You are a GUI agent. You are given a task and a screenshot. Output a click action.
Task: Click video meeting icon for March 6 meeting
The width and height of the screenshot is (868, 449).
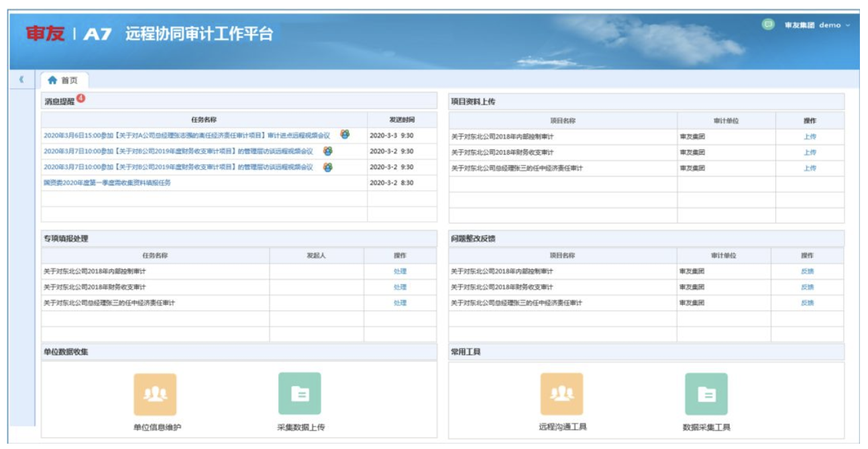coord(345,135)
